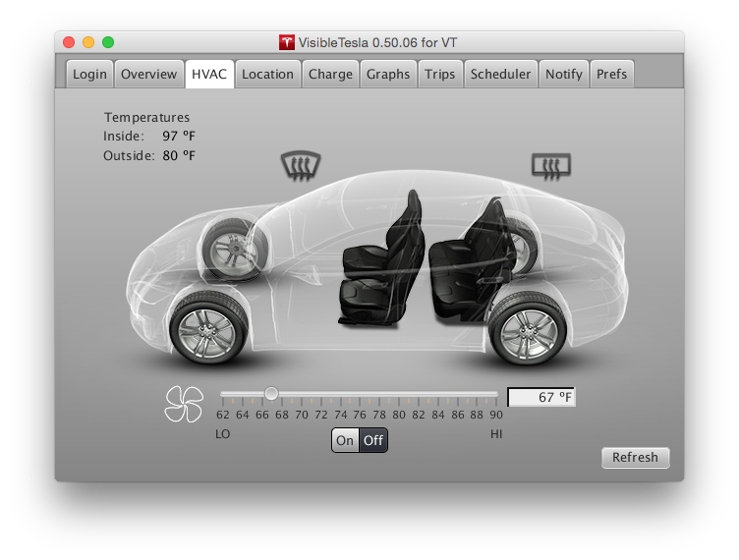Image resolution: width=739 pixels, height=560 pixels.
Task: Click the rear passenger seat in the car
Action: 472,260
